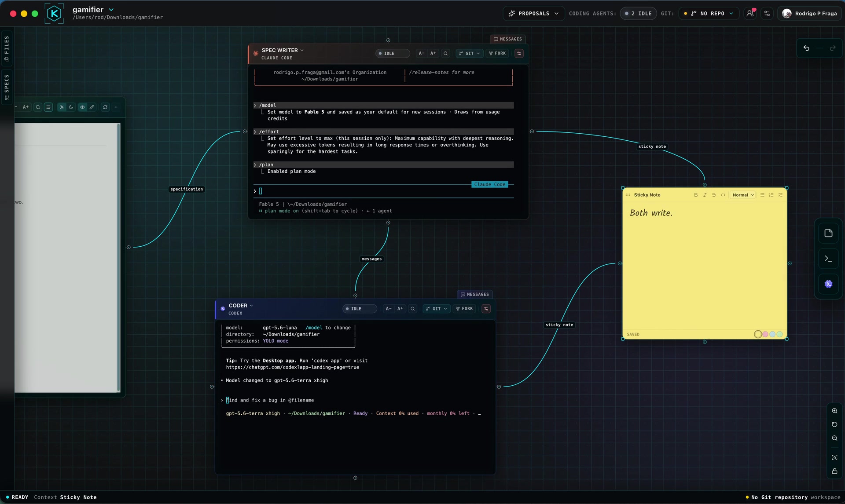Open the Git dropdown in Spec Writer panel
845x504 pixels.
click(470, 54)
